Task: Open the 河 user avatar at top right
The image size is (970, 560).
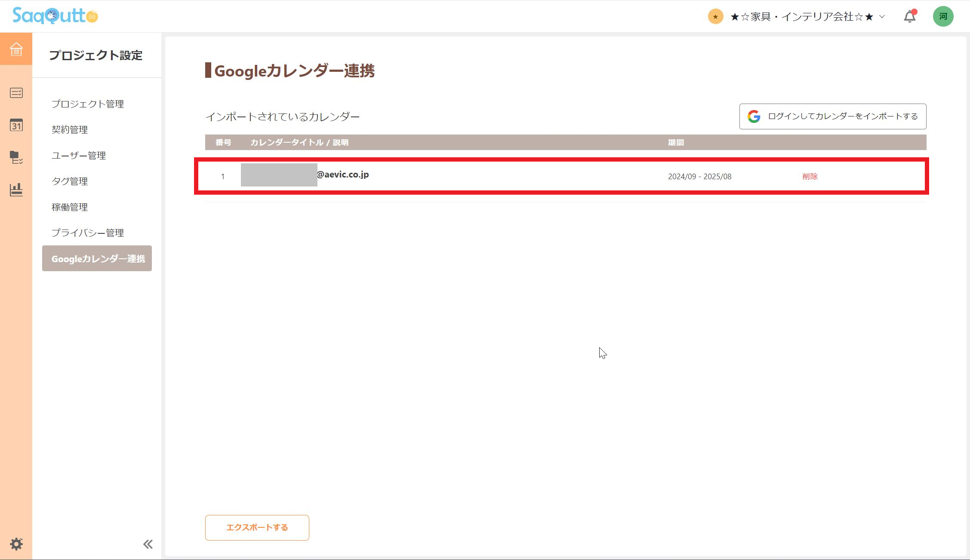Action: 943,16
